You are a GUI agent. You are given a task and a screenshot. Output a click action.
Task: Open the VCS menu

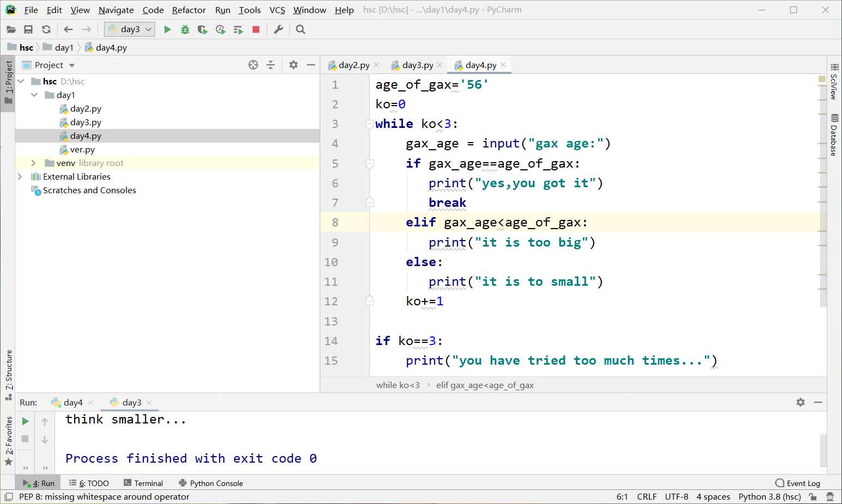pyautogui.click(x=277, y=10)
